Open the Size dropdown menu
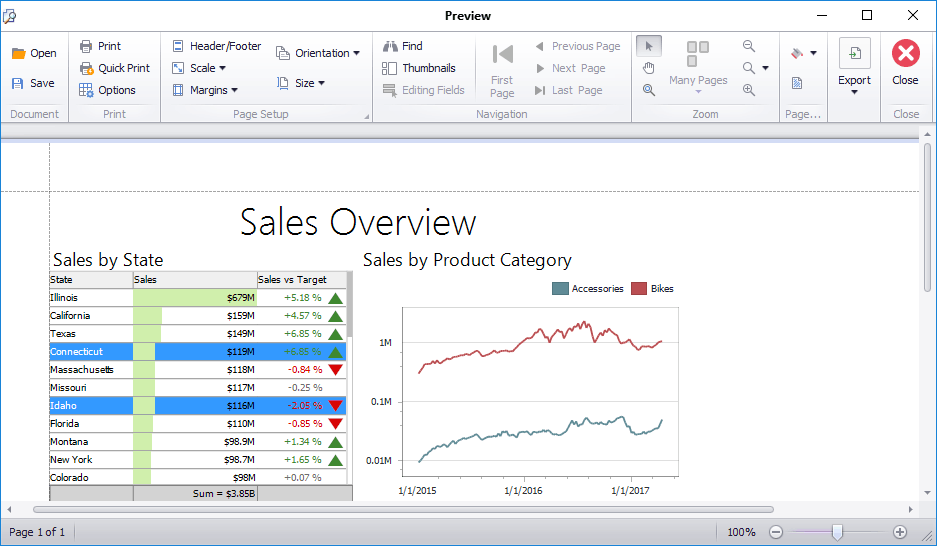Screen dimensions: 937x546 [x=301, y=83]
